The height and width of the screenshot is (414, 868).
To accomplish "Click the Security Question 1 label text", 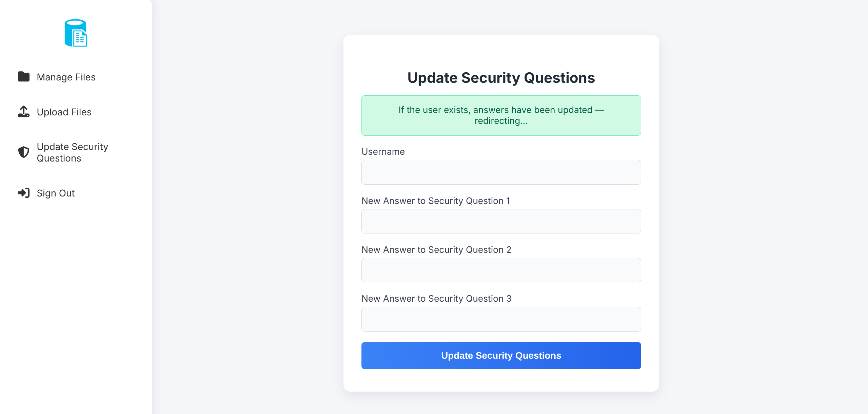I will pyautogui.click(x=435, y=201).
